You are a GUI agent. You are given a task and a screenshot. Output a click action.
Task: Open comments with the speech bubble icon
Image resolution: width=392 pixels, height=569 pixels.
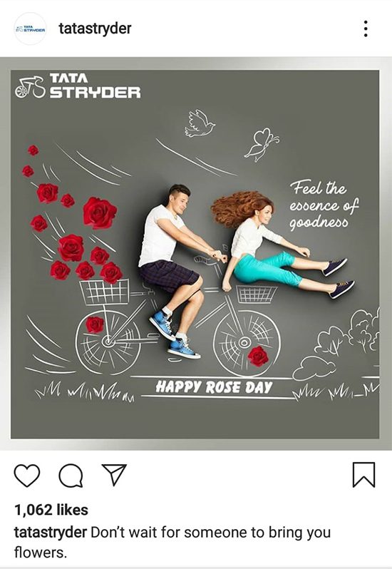click(71, 476)
